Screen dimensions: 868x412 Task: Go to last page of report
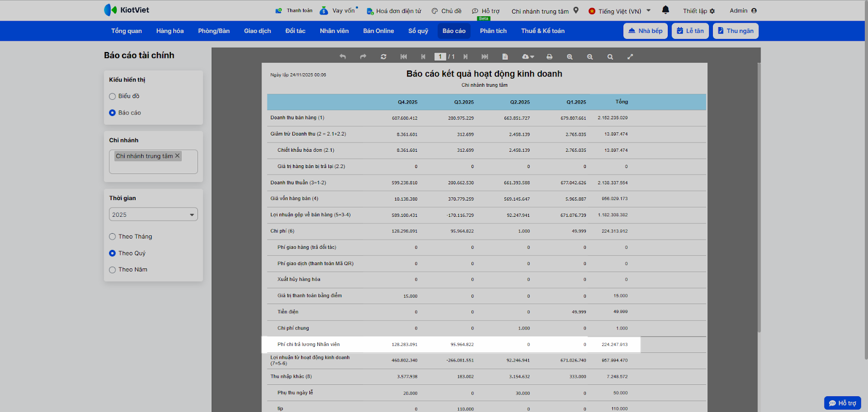point(485,57)
